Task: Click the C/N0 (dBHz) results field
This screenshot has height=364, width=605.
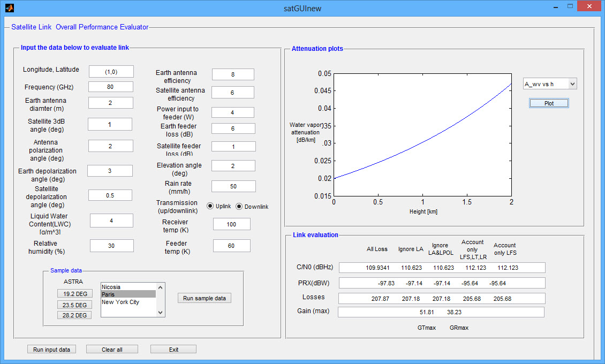Action: tap(442, 268)
